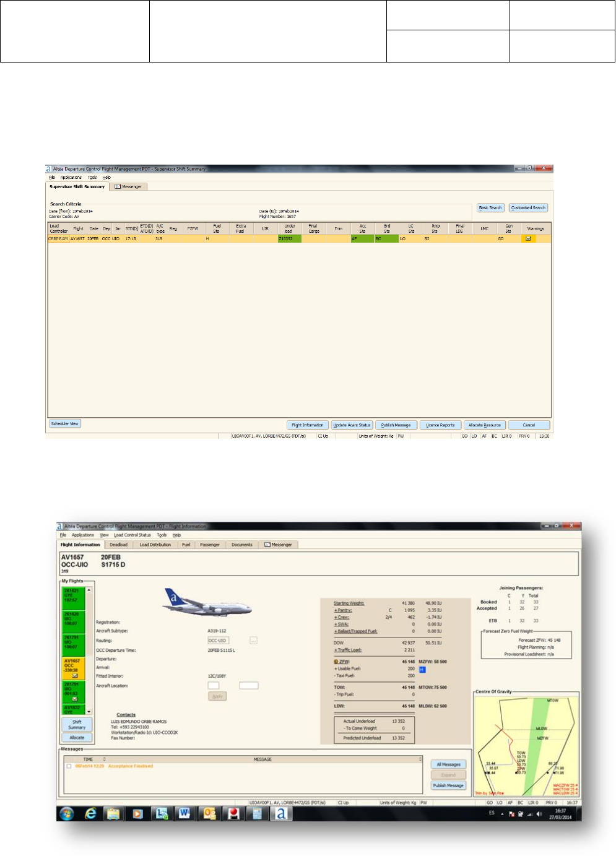Click Update Acars Status button

pos(352,425)
